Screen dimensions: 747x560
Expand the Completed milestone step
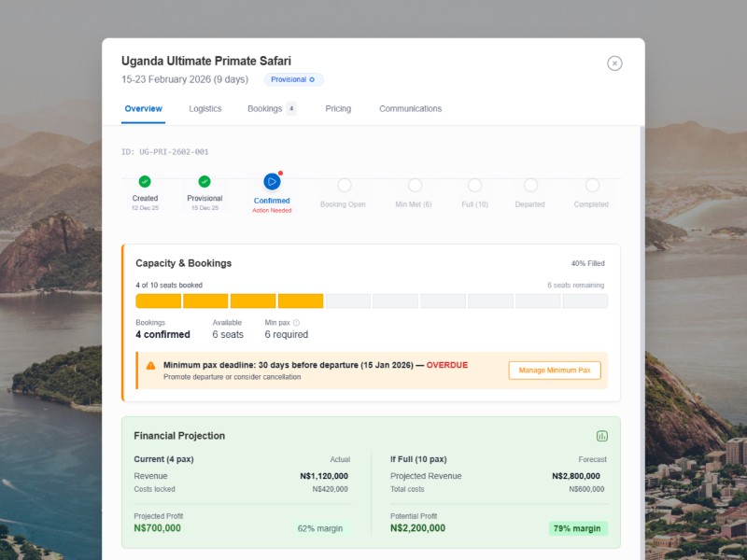[x=592, y=185]
